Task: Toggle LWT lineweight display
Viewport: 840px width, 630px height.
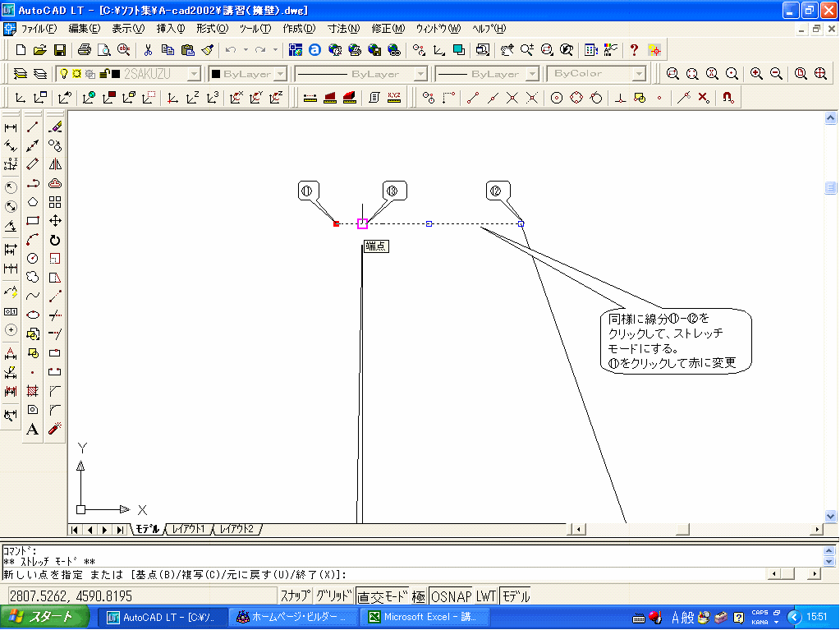Action: [x=486, y=596]
